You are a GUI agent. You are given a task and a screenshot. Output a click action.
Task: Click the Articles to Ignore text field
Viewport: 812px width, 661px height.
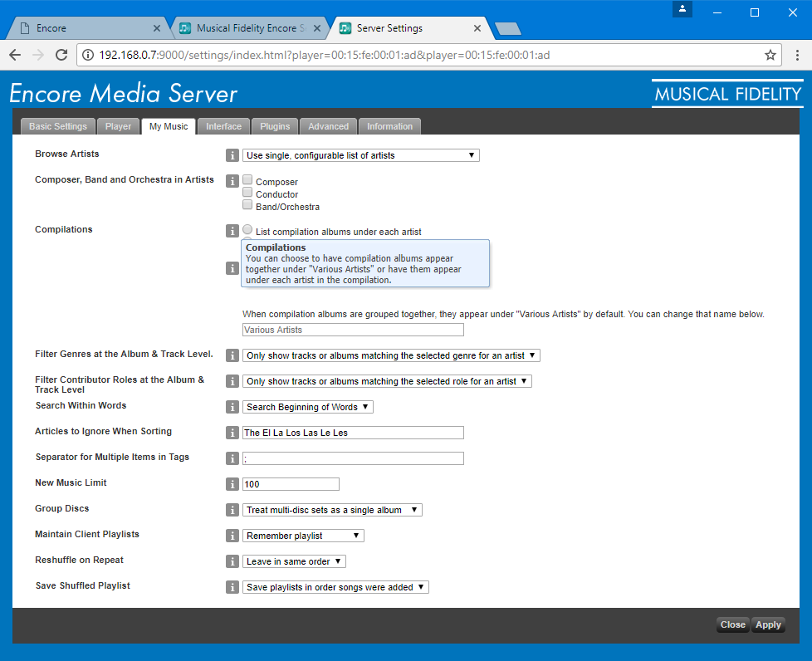(x=353, y=433)
